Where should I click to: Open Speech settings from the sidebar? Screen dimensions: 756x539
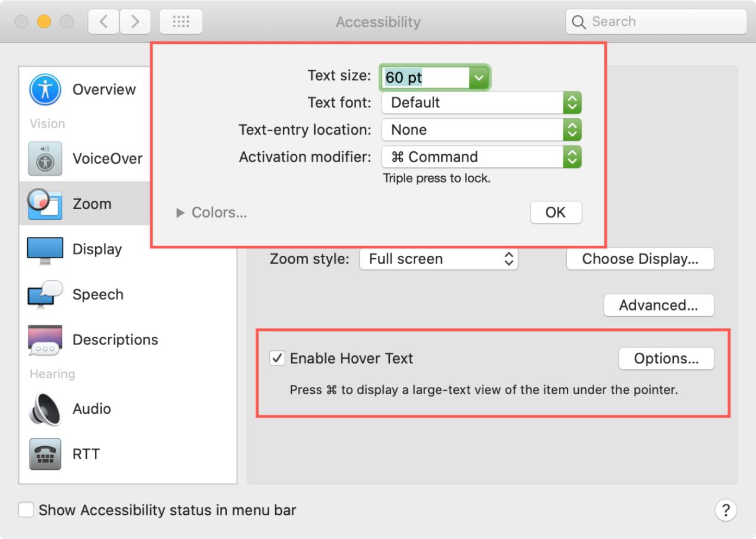pos(44,294)
